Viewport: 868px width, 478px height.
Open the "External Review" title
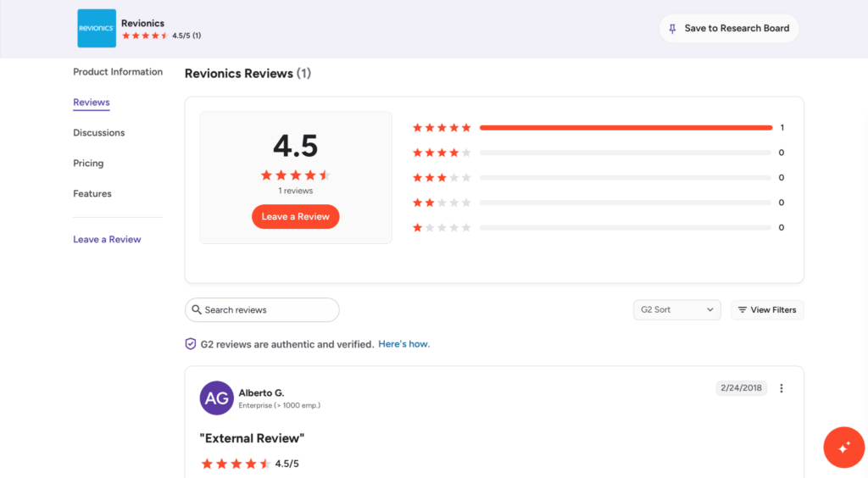252,438
